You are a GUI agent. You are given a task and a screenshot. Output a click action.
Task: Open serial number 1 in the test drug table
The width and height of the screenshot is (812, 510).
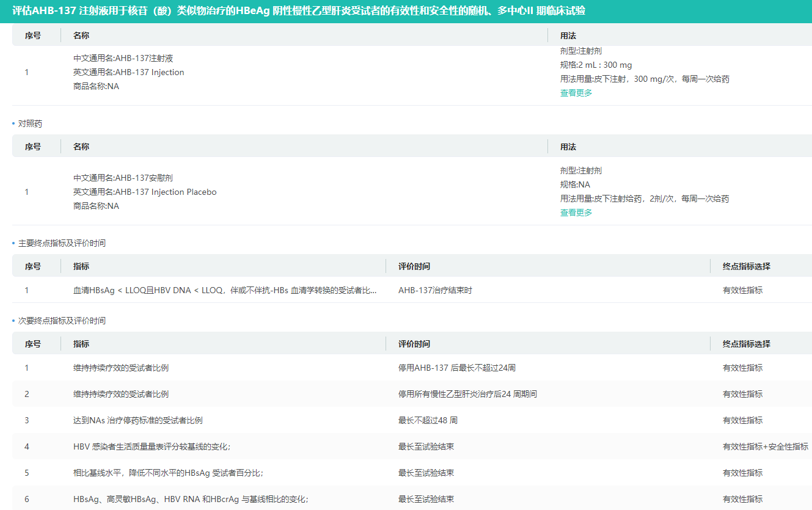click(x=26, y=72)
